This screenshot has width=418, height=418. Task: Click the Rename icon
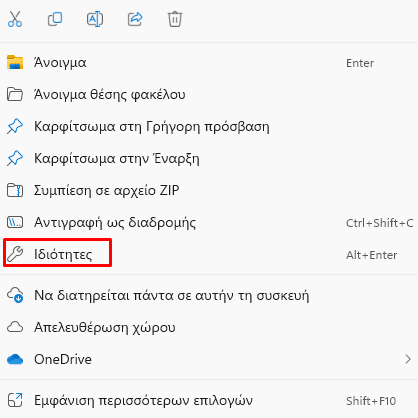pyautogui.click(x=95, y=19)
